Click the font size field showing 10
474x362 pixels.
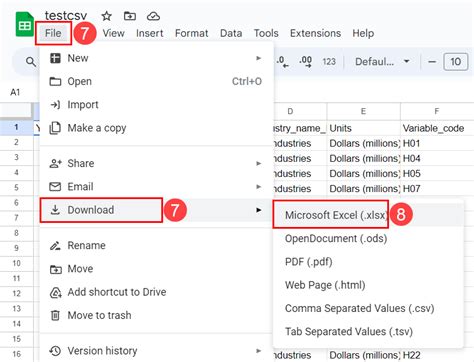455,62
